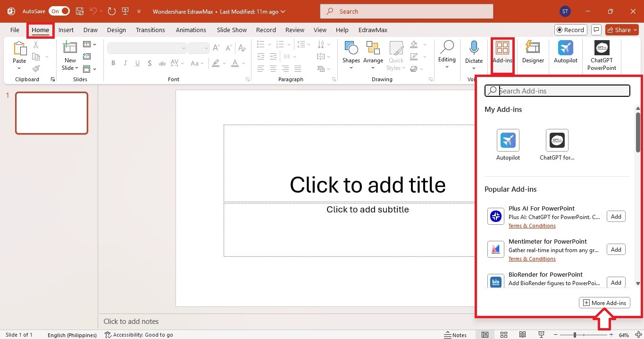The image size is (644, 339).
Task: Switch to Reading View in the status bar
Action: [523, 335]
